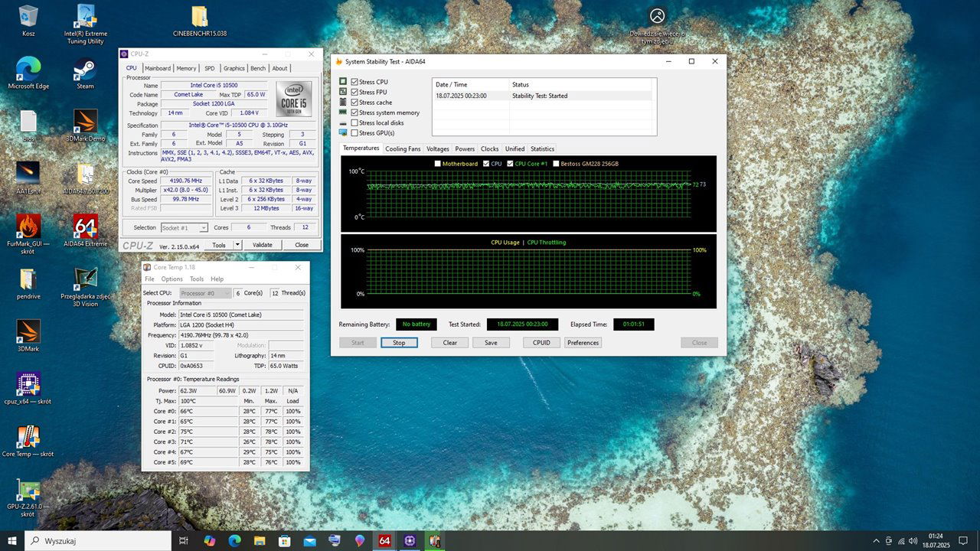Switch to CPU-Z taskbar button
Image resolution: width=980 pixels, height=551 pixels.
tap(410, 540)
